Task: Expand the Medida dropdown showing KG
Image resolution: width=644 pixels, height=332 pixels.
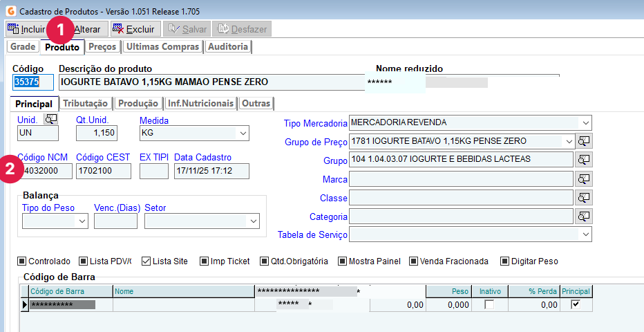Action: coord(243,133)
